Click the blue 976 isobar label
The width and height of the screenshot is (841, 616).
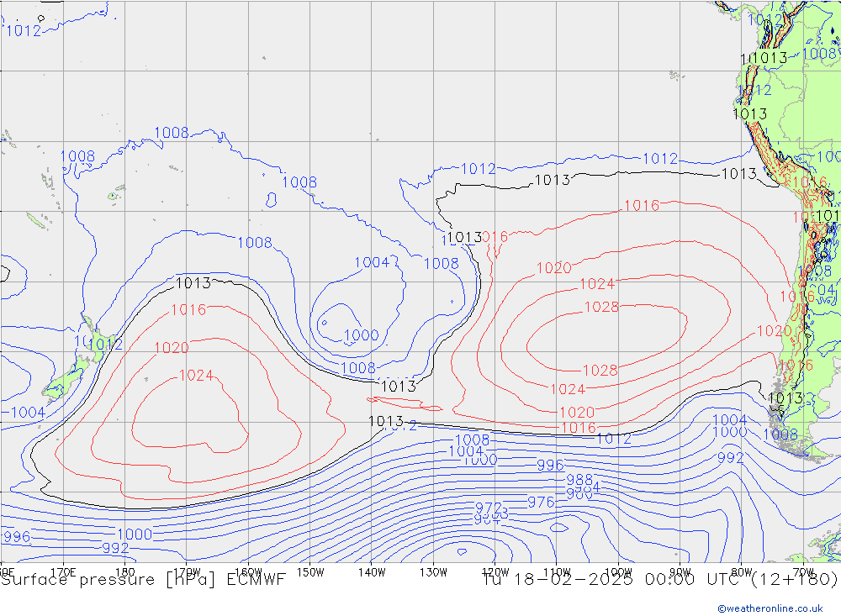pyautogui.click(x=541, y=503)
